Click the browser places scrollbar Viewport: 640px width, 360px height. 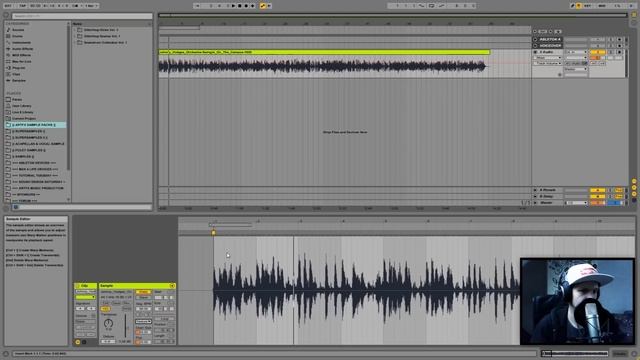click(68, 98)
